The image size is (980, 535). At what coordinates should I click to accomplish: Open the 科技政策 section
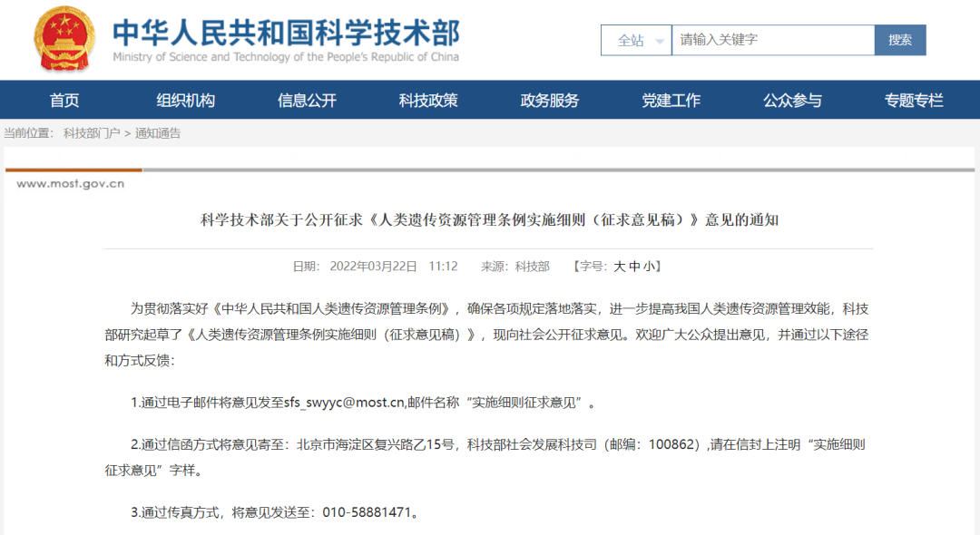pyautogui.click(x=428, y=101)
